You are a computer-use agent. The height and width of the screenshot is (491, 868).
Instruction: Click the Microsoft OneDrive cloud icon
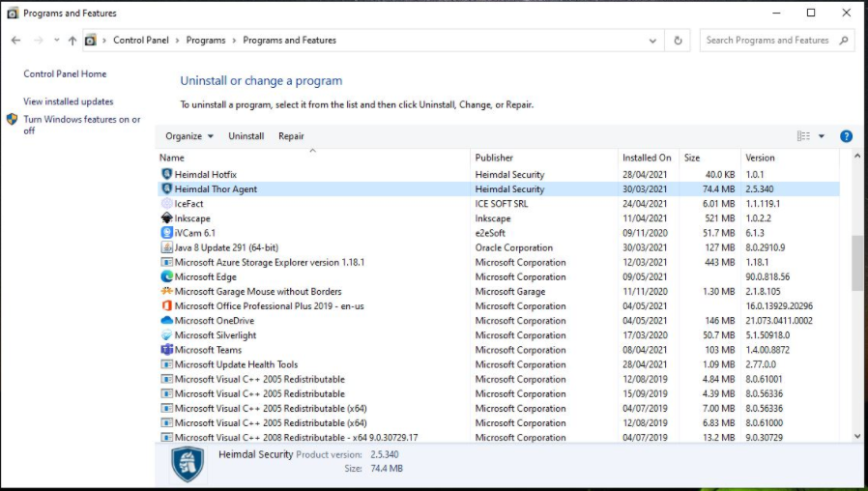(x=166, y=321)
